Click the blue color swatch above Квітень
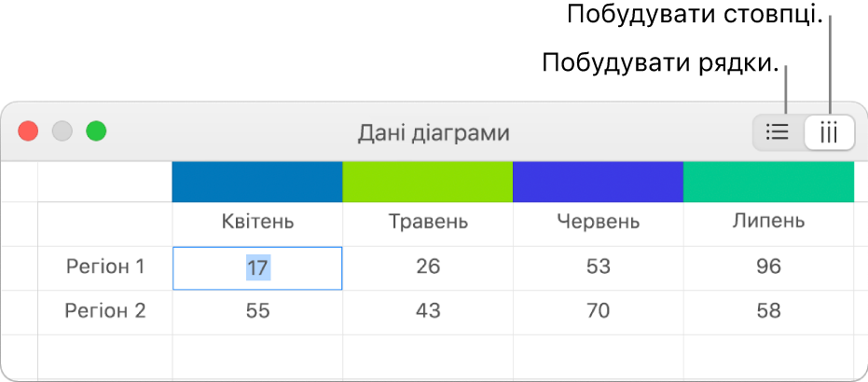Image resolution: width=868 pixels, height=382 pixels. pyautogui.click(x=257, y=182)
